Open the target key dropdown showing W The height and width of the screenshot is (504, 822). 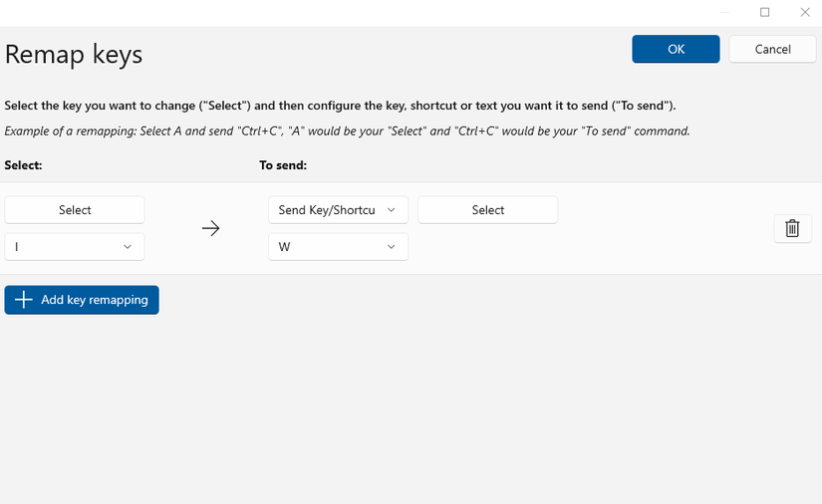click(338, 247)
